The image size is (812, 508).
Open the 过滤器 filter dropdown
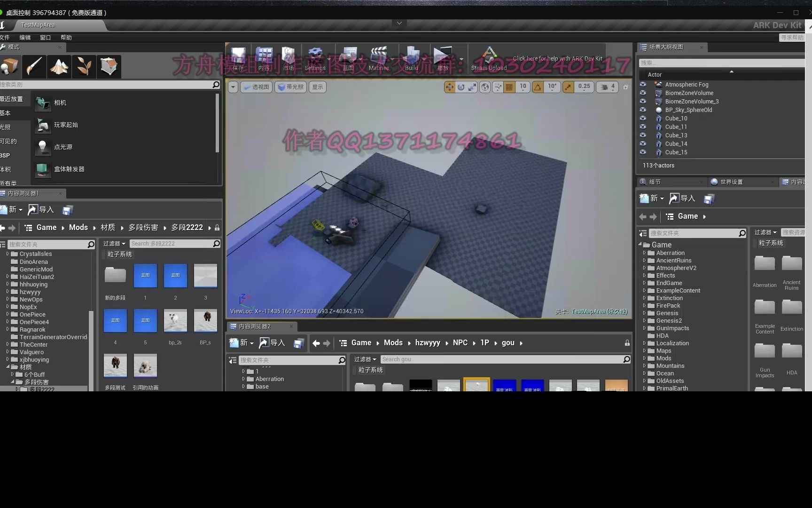click(x=114, y=243)
